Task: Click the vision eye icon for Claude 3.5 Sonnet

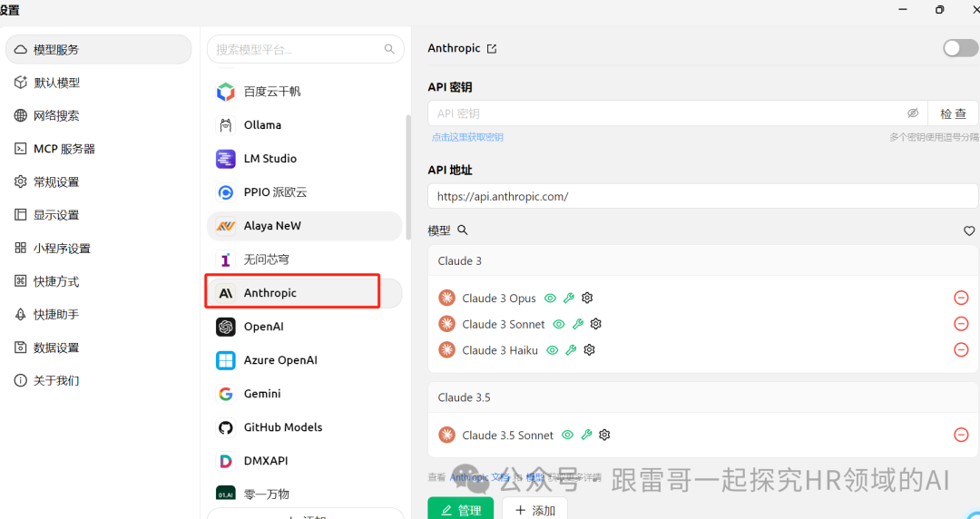Action: pyautogui.click(x=567, y=435)
